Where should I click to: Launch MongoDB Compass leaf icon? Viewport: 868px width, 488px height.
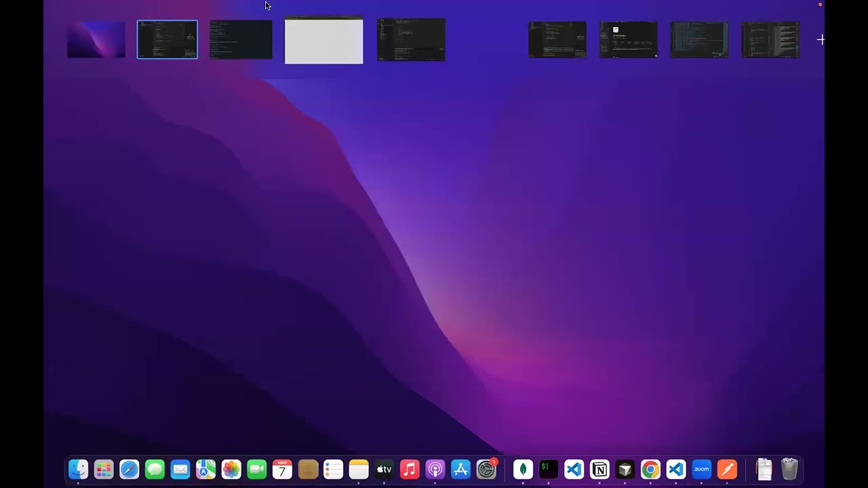click(x=523, y=469)
